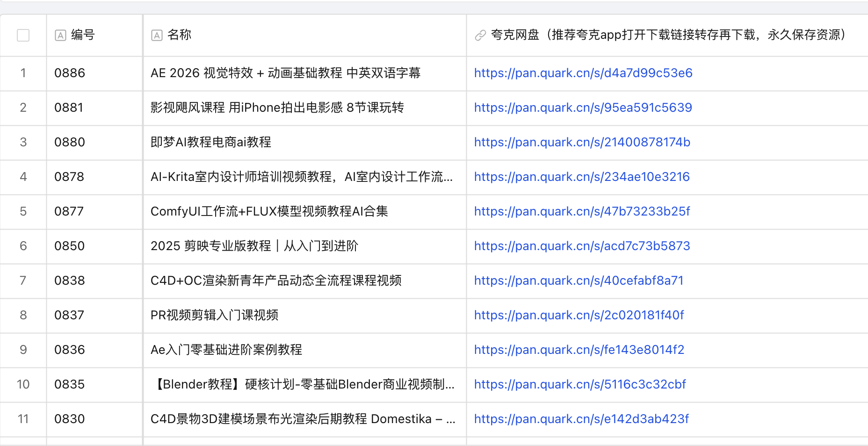Click the 编号 cell 0837
868x446 pixels.
pos(94,316)
